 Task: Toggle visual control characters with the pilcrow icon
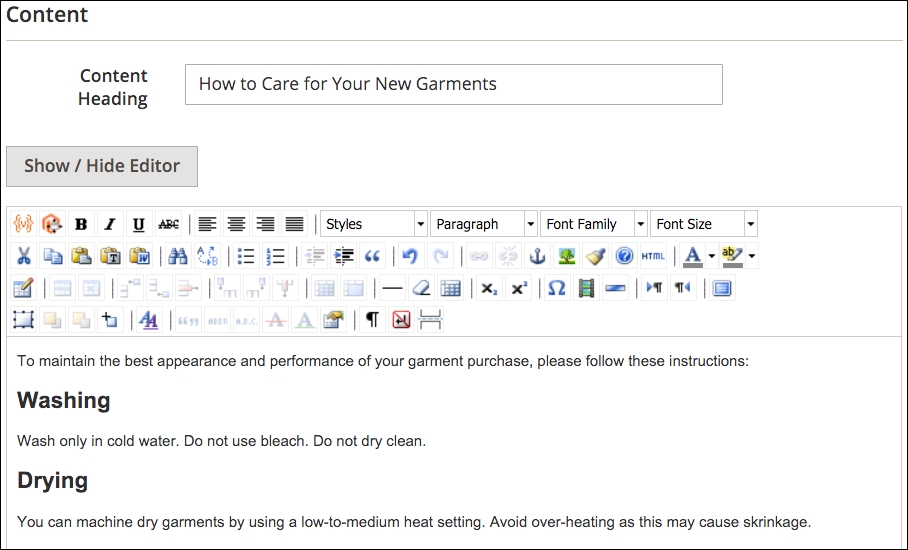pyautogui.click(x=372, y=320)
